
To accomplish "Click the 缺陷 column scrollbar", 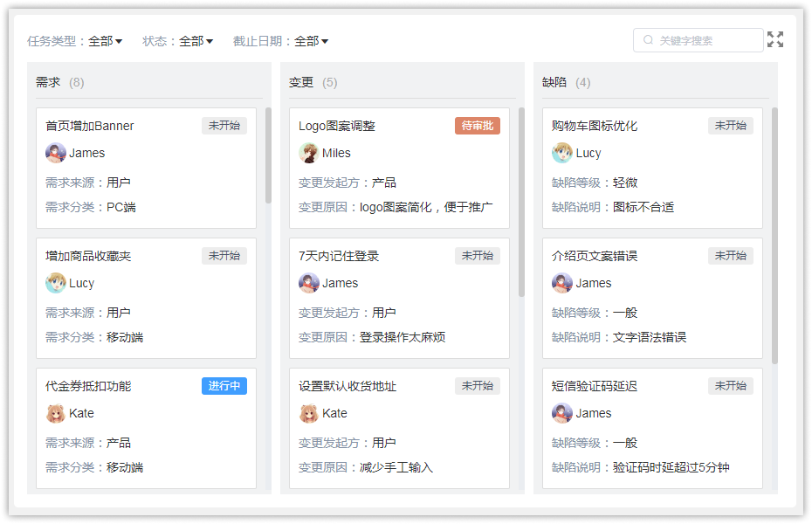I will coord(774,236).
